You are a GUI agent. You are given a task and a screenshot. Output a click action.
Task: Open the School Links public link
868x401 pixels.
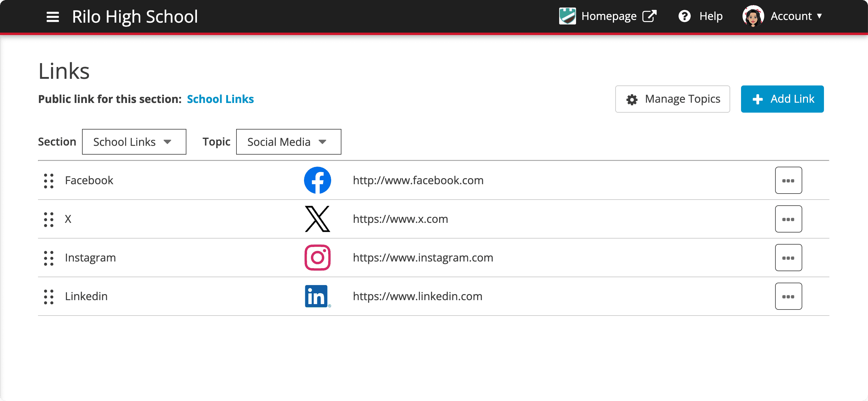click(220, 99)
